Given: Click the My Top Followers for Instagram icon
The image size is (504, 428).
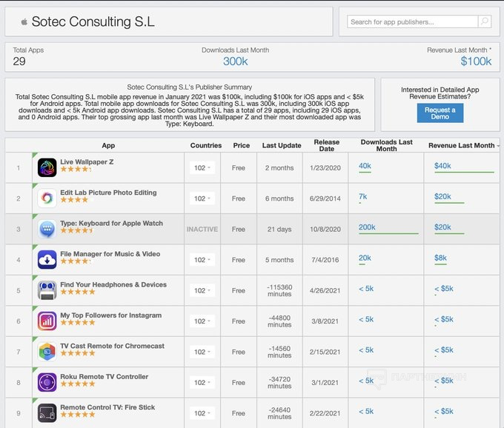Looking at the screenshot, I should tap(47, 321).
